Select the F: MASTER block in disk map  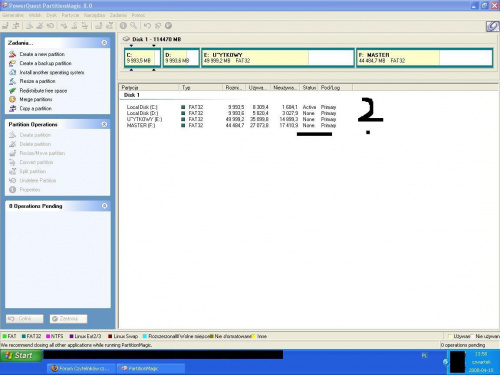424,58
